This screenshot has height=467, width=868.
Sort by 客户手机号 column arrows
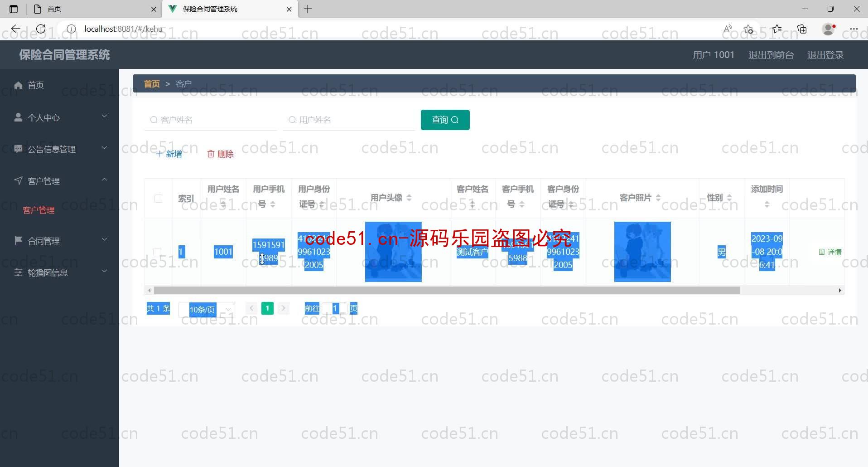pyautogui.click(x=522, y=204)
